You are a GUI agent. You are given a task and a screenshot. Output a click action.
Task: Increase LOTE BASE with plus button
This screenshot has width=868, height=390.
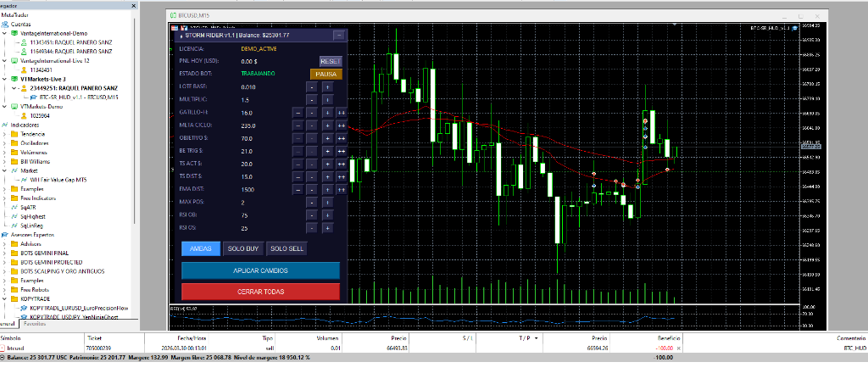pyautogui.click(x=326, y=86)
